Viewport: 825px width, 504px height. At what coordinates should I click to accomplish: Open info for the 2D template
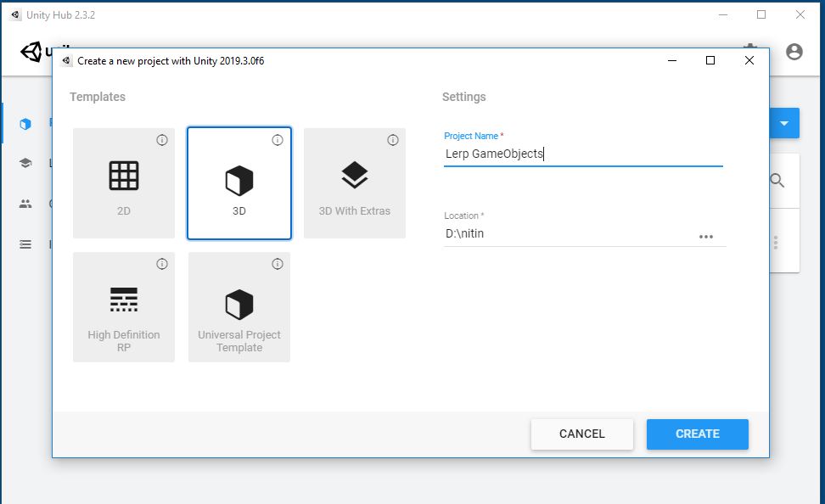pyautogui.click(x=162, y=140)
